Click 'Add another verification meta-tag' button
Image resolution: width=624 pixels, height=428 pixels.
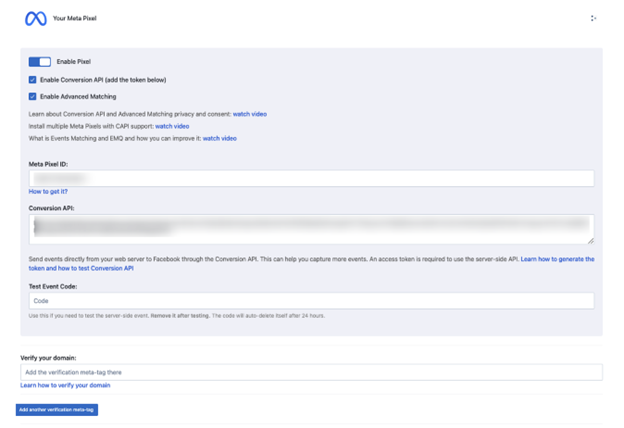pos(57,410)
